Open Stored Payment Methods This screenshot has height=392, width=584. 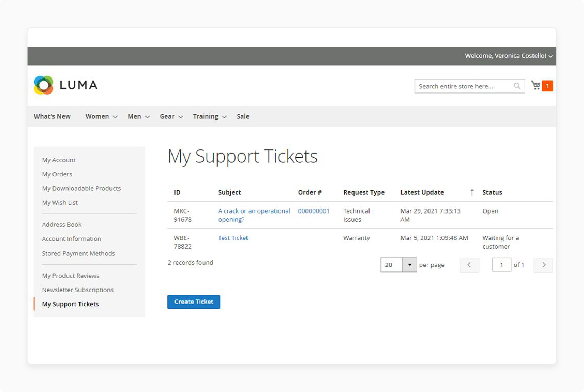(79, 253)
